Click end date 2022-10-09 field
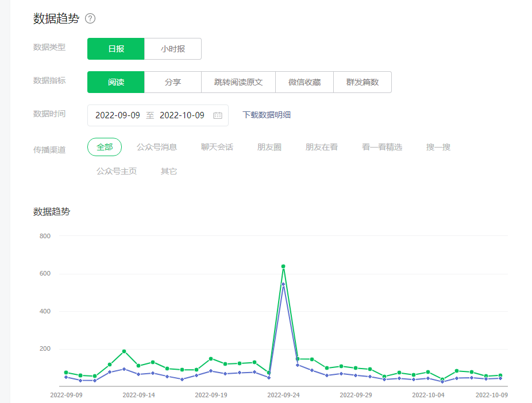Viewport: 532px width, 403px height. point(182,115)
